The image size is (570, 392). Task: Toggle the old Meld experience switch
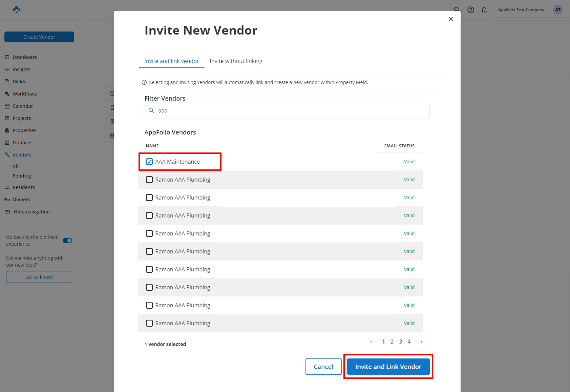67,241
